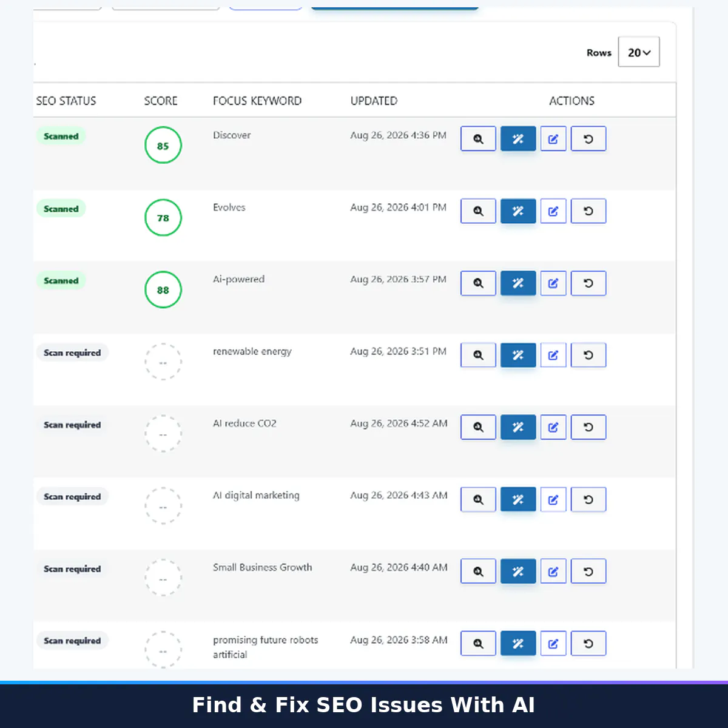Viewport: 728px width, 728px height.
Task: Click the reset arrow icon for Discover row
Action: (588, 139)
